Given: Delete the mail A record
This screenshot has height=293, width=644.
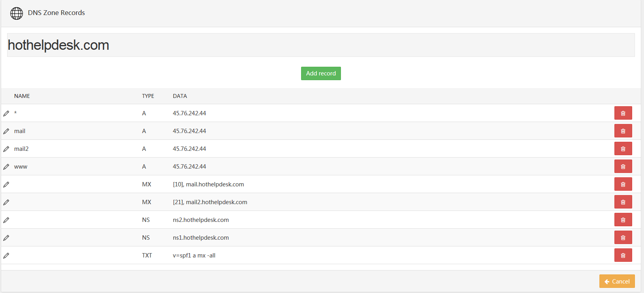Looking at the screenshot, I should [x=623, y=131].
